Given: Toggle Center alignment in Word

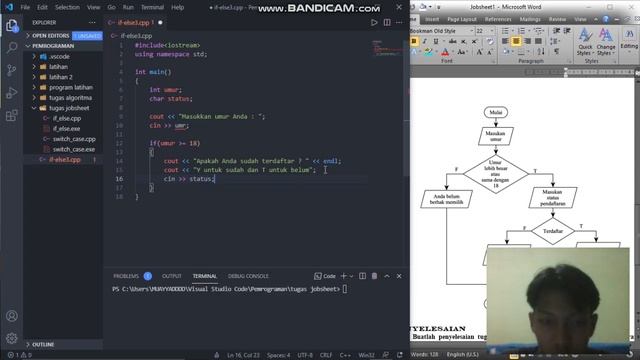Looking at the screenshot, I should (516, 41).
